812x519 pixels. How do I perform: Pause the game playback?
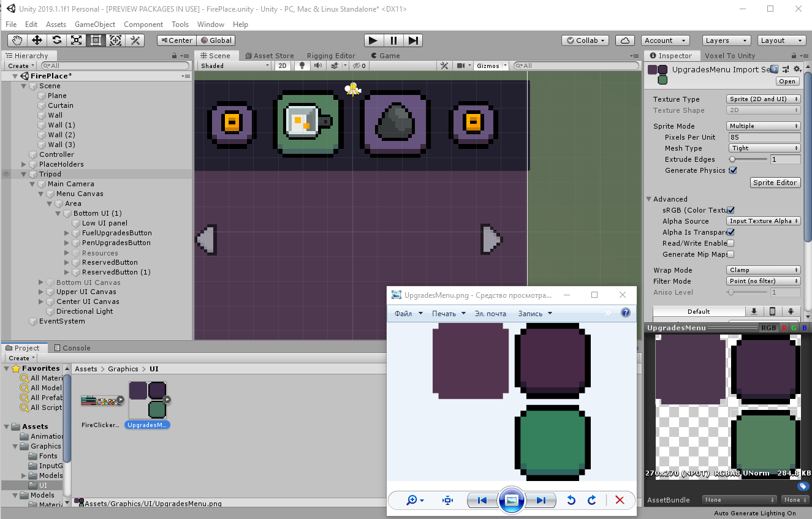(393, 40)
